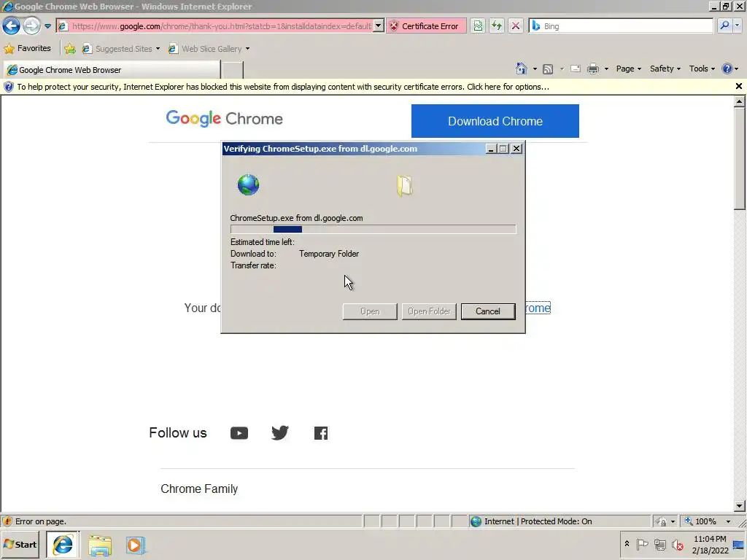Open the Page menu

pos(628,69)
